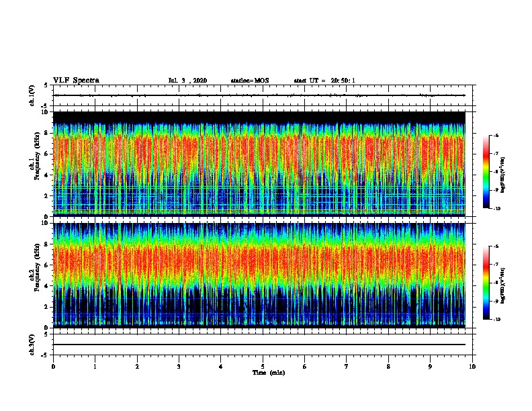Click the 'station=MOS' header text
This screenshot has width=532, height=411.
(250, 81)
